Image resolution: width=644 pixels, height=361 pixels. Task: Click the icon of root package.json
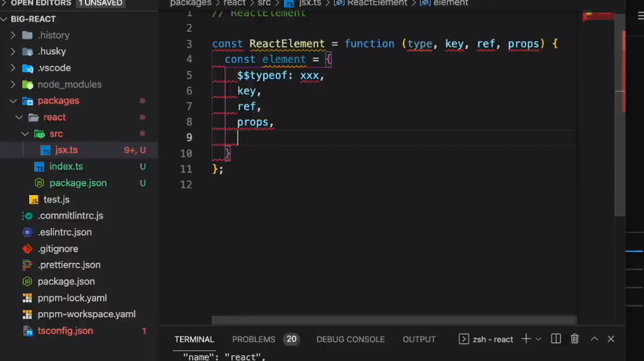click(x=27, y=281)
